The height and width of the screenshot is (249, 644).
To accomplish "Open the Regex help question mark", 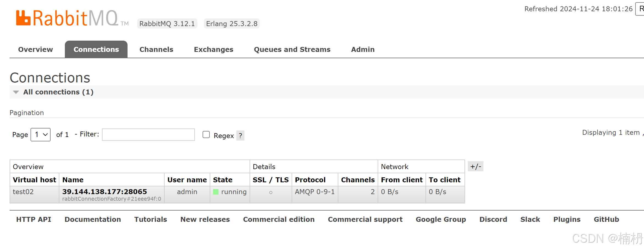I will point(241,135).
